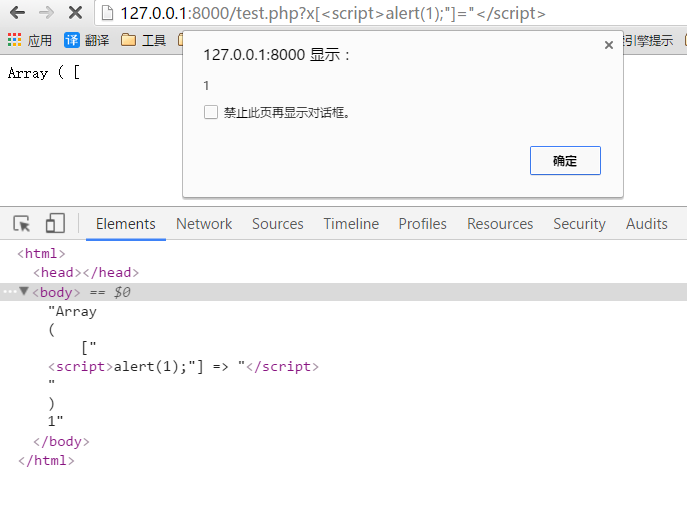The height and width of the screenshot is (508, 687).
Task: Click the 引擎提示 bookmark
Action: click(648, 40)
